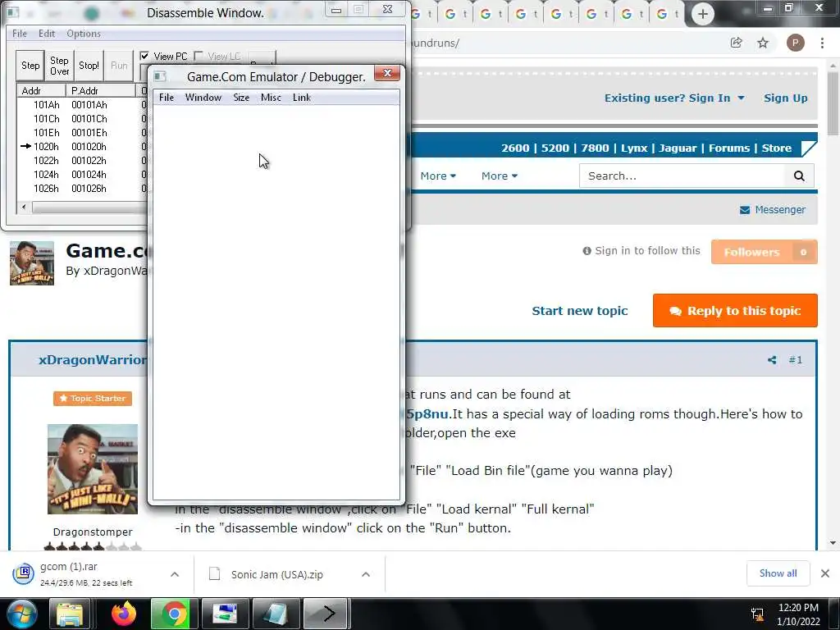The height and width of the screenshot is (630, 840).
Task: Bookmark this page with the star icon
Action: (x=763, y=43)
